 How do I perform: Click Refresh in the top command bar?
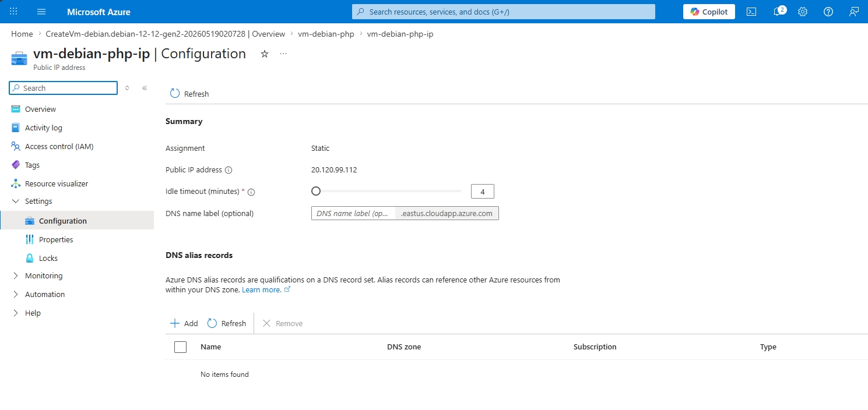coord(189,94)
